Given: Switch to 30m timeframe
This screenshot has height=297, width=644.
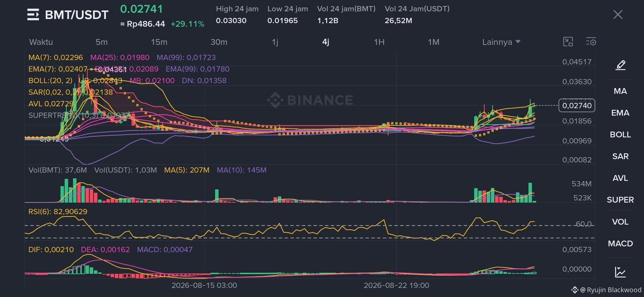Looking at the screenshot, I should (x=219, y=42).
